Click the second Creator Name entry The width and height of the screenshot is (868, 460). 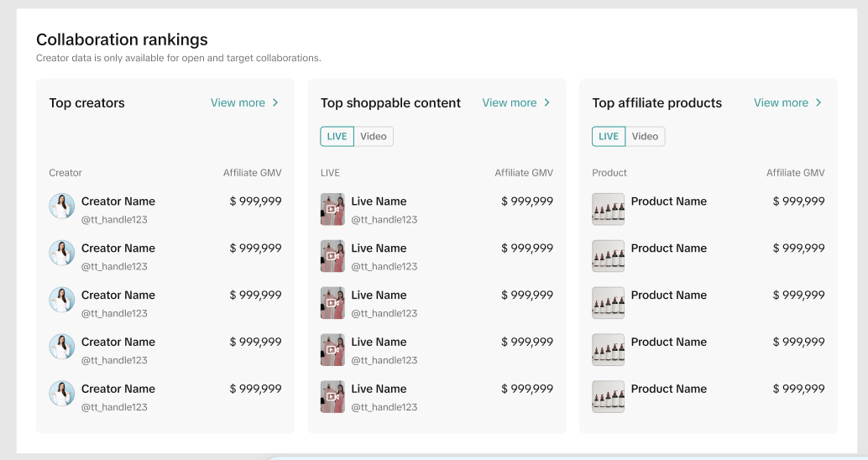click(x=118, y=248)
